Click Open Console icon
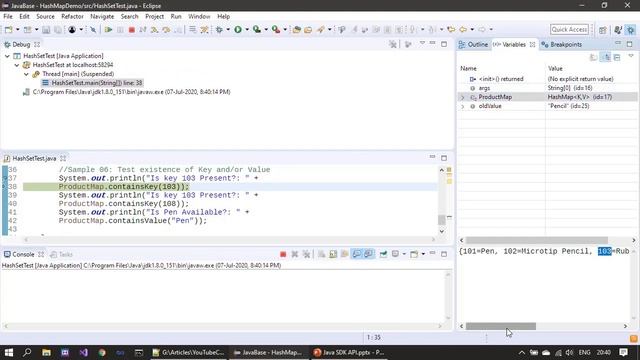The image size is (640, 360). (414, 254)
